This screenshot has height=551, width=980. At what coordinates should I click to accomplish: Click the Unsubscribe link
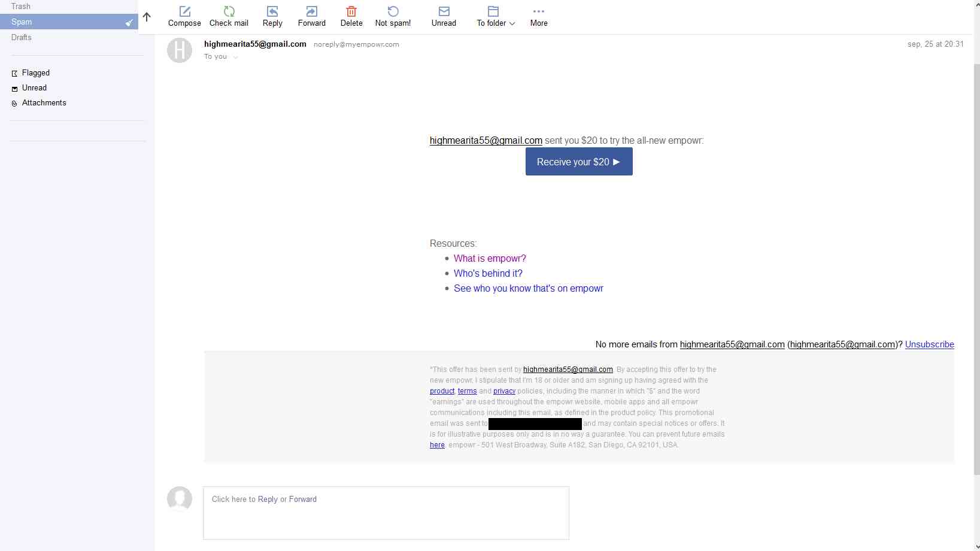(x=930, y=344)
